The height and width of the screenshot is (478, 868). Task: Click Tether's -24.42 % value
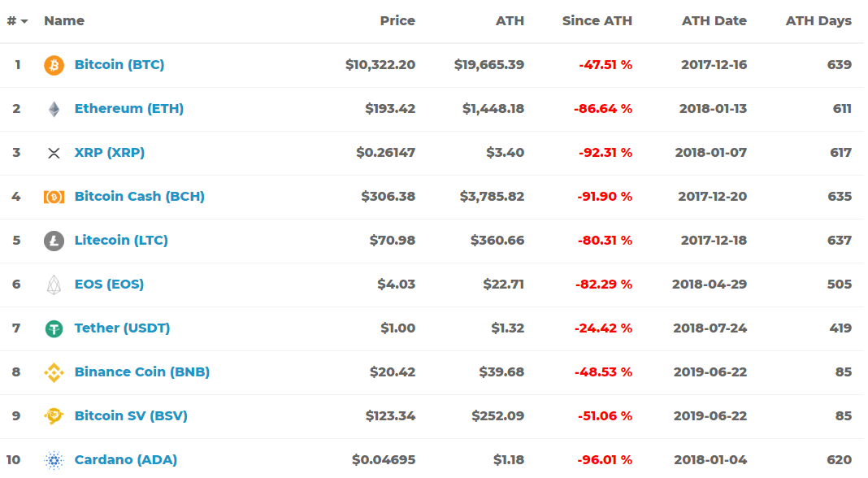coord(603,328)
